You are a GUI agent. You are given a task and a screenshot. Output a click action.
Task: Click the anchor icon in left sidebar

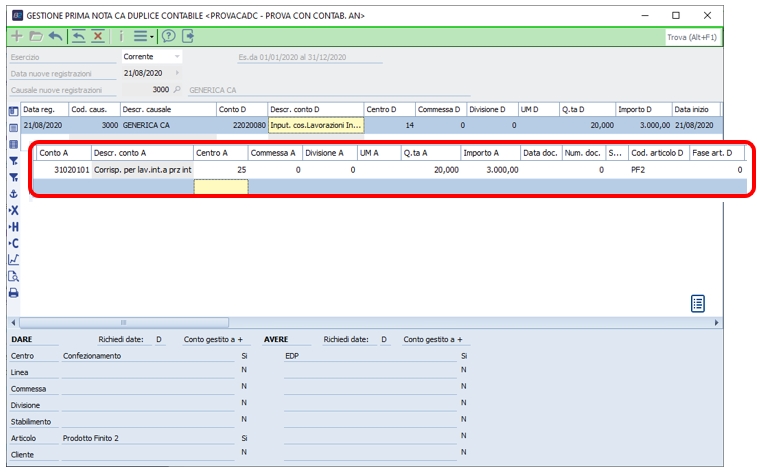click(x=13, y=193)
